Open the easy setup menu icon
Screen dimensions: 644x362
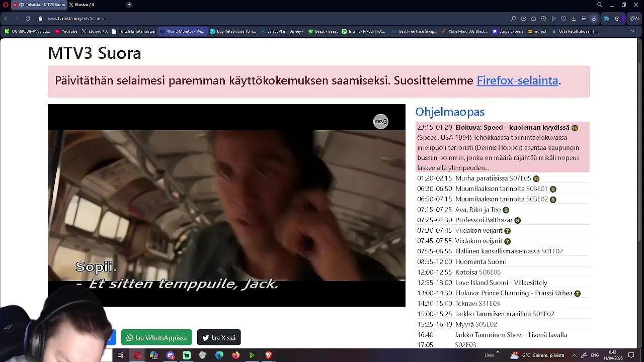coord(584,19)
